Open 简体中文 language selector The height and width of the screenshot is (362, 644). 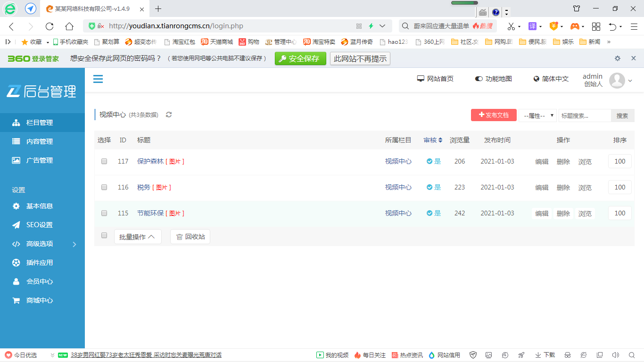point(551,79)
